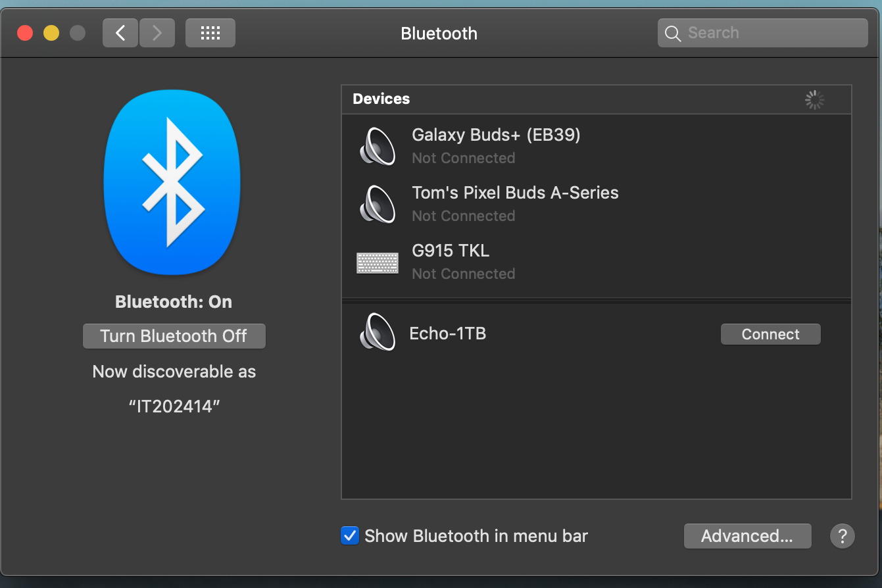Viewport: 882px width, 588px height.
Task: Uncheck Show Bluetooth in menu bar
Action: [x=350, y=535]
